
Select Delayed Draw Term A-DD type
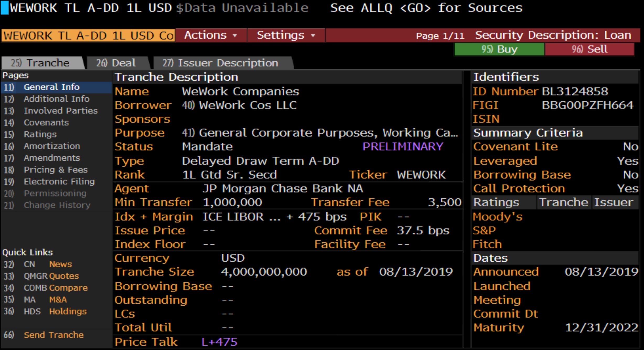coord(260,161)
